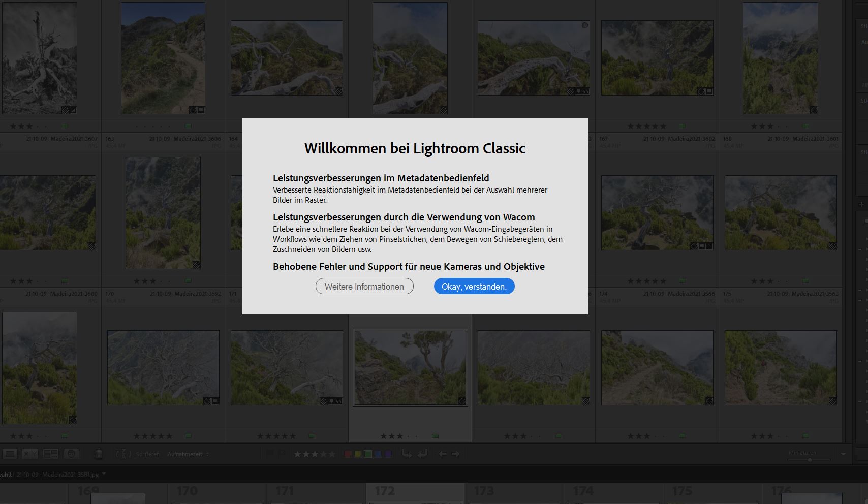
Task: Click badge on thumbnail 175 corner
Action: coord(832,401)
